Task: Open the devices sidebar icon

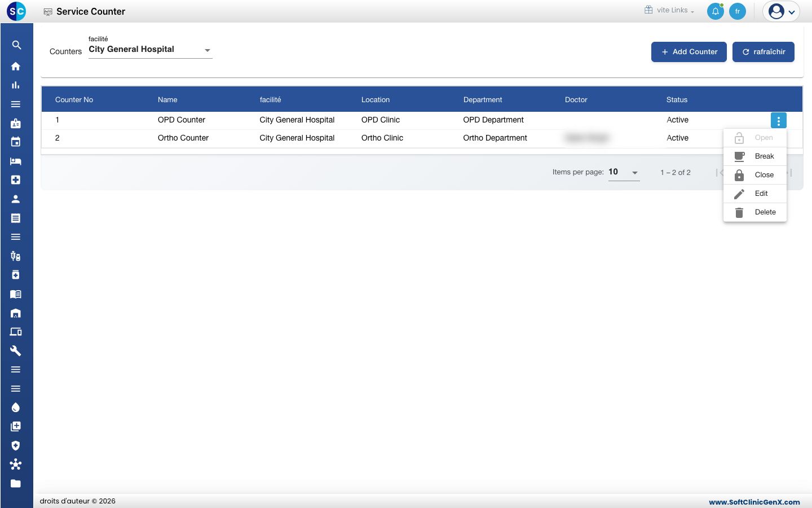Action: tap(16, 332)
